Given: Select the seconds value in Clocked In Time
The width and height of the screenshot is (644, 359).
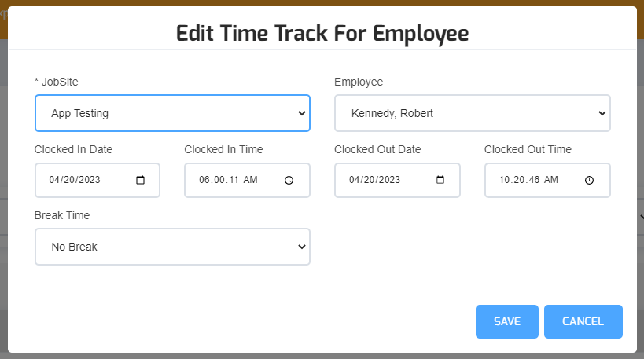Looking at the screenshot, I should [232, 180].
